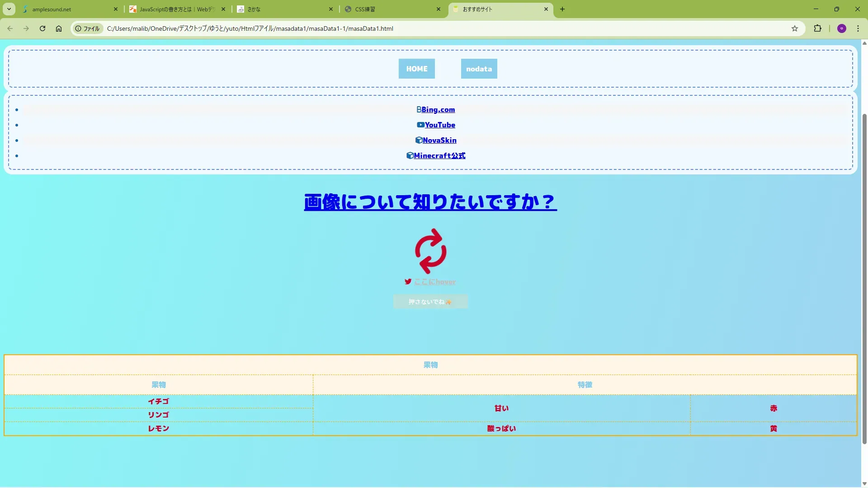Image resolution: width=868 pixels, height=488 pixels.
Task: Click the 押さないでね button
Action: (x=430, y=302)
